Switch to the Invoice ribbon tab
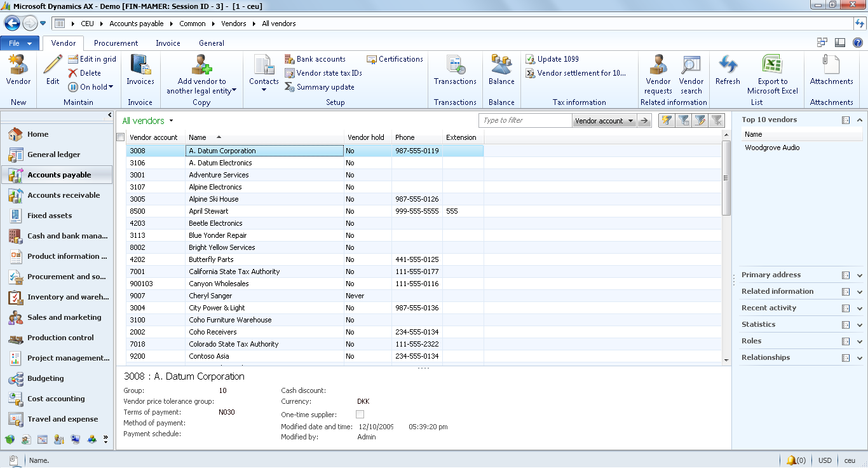Screen dimensions: 868x468 (168, 43)
